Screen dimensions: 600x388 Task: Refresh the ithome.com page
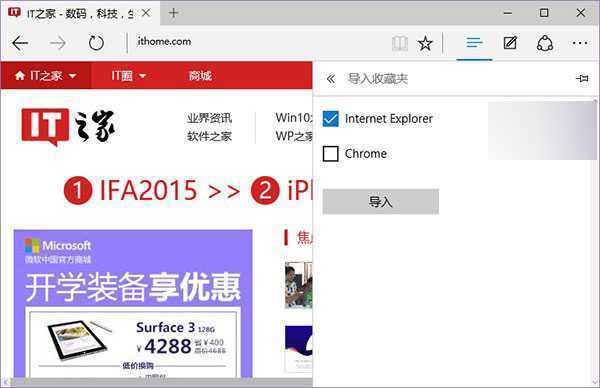click(96, 43)
